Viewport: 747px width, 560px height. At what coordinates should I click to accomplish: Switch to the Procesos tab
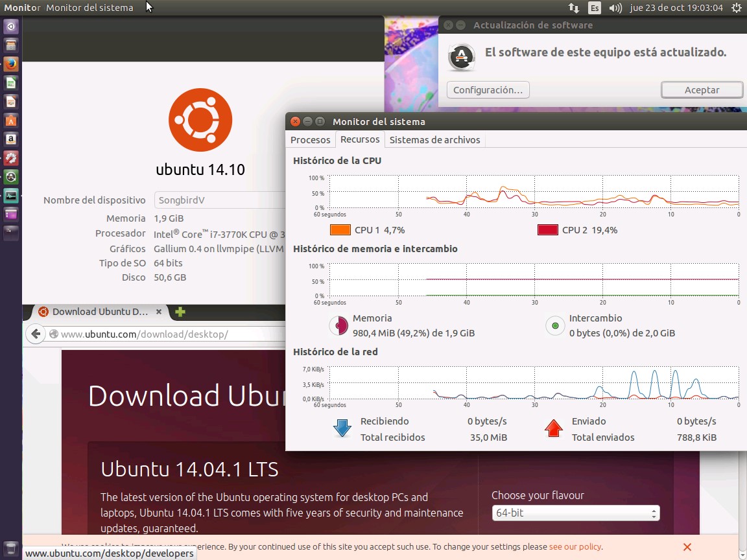(310, 139)
